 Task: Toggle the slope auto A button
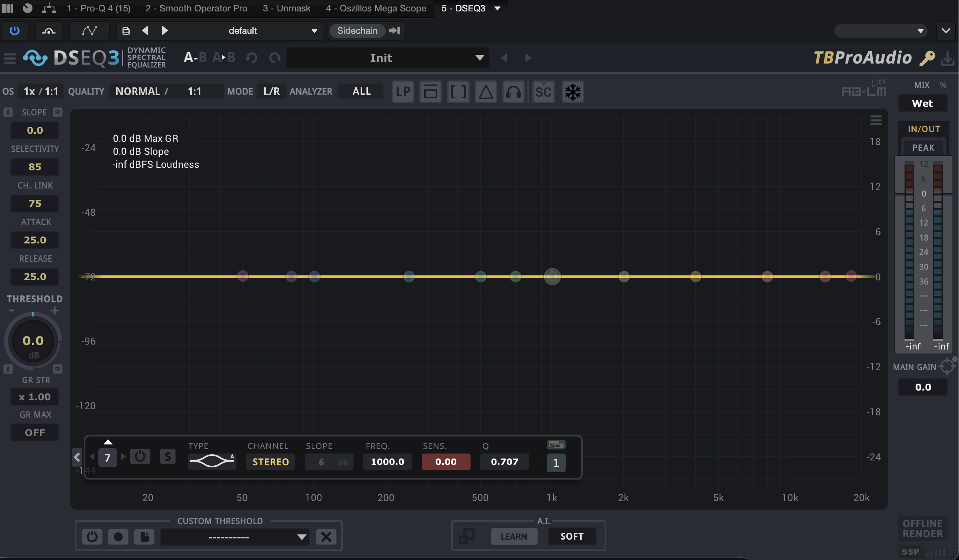[x=8, y=112]
